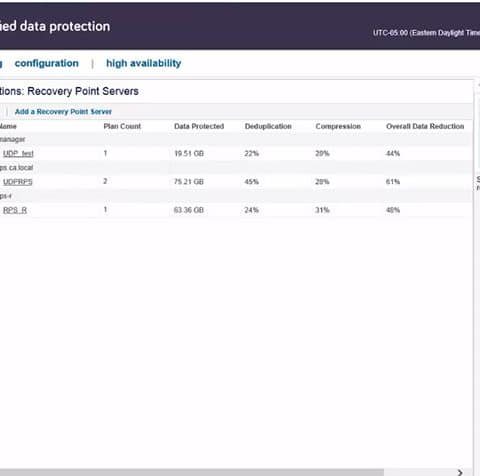Open the UDP_test data store link
Image resolution: width=480 pixels, height=476 pixels.
click(18, 154)
